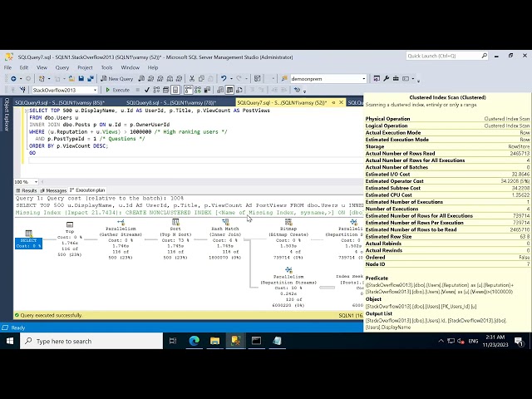Viewport: 532px width, 399px height.
Task: Switch to SQLQuery9.sql tab
Action: [60, 102]
